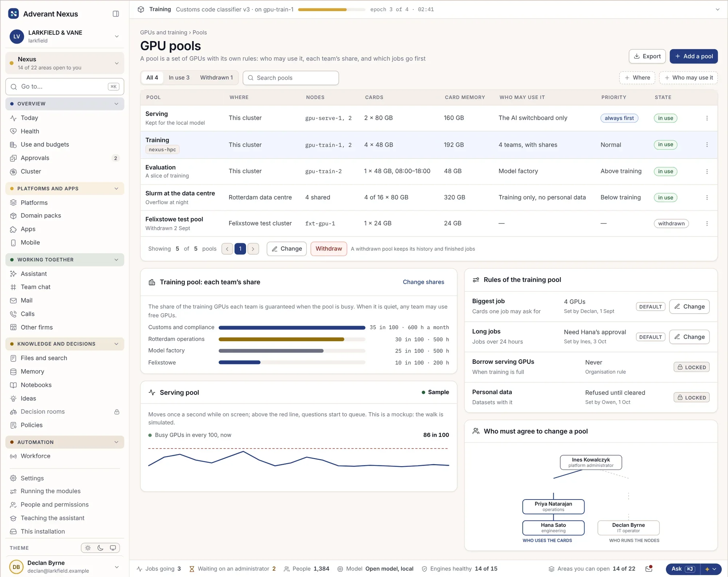
Task: Switch theme to system mode
Action: coord(113,548)
